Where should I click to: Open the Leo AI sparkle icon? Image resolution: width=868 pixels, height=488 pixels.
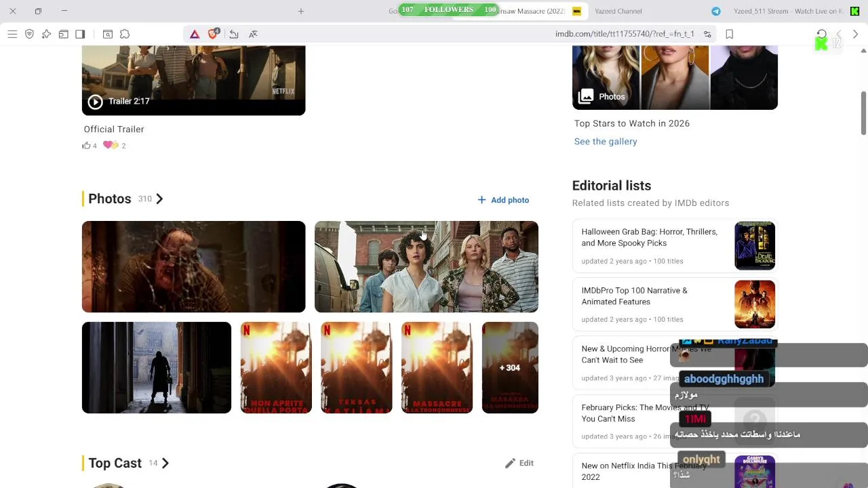(x=46, y=34)
